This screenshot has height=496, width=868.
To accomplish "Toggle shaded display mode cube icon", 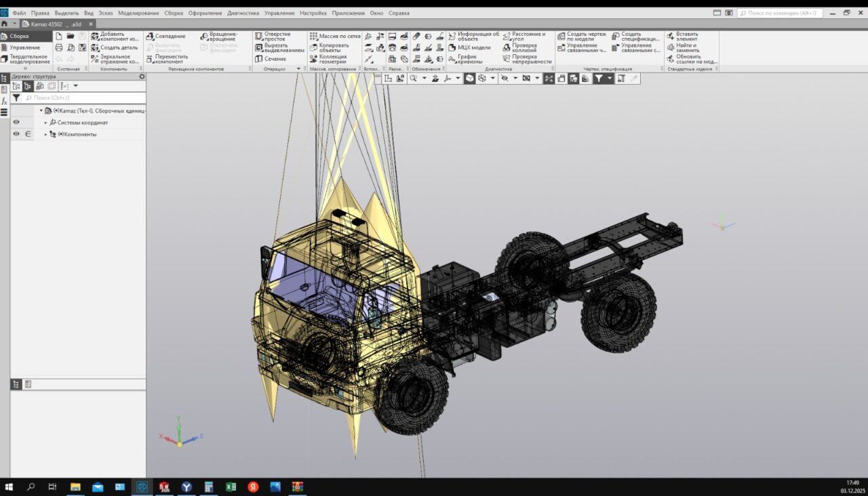I will click(x=469, y=79).
